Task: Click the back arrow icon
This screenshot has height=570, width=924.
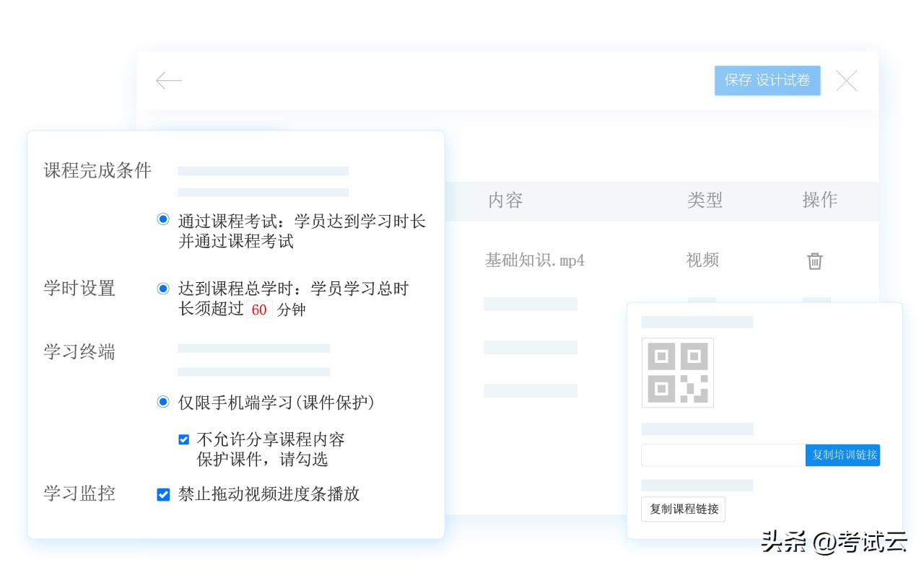Action: coord(169,80)
